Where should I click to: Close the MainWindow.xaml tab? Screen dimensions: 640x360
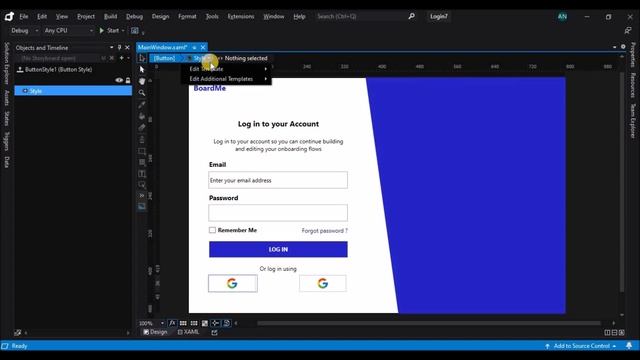203,47
